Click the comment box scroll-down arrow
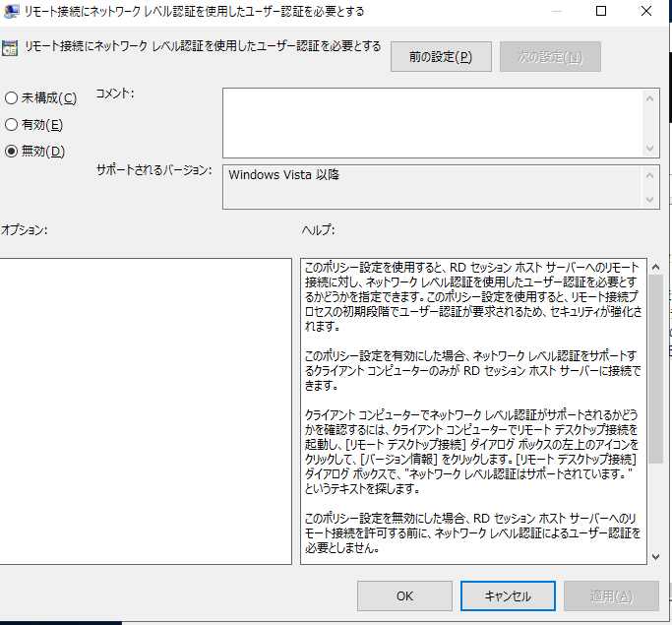Screen dimensions: 672x625 pos(649,149)
